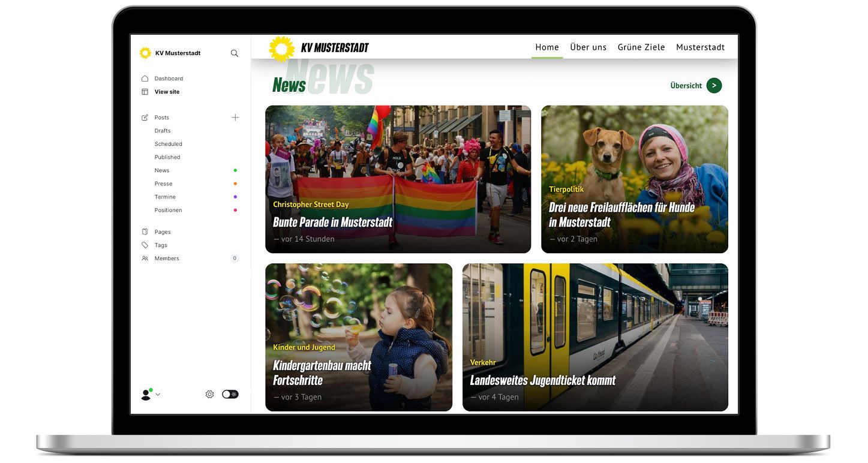Select the orange dot beside Presse
This screenshot has width=868, height=463.
(235, 184)
